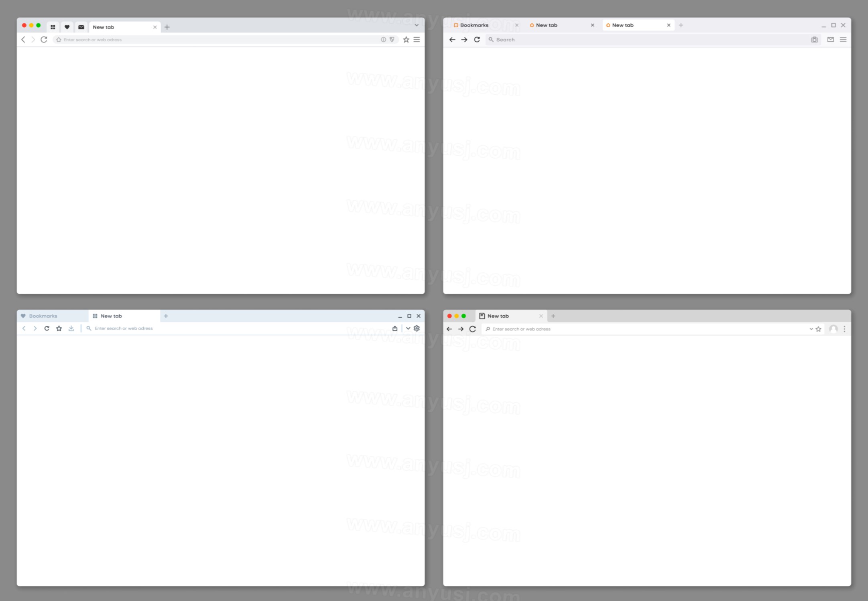Click the user profile icon in bottom-right browser
Viewport: 868px width, 601px height.
833,329
